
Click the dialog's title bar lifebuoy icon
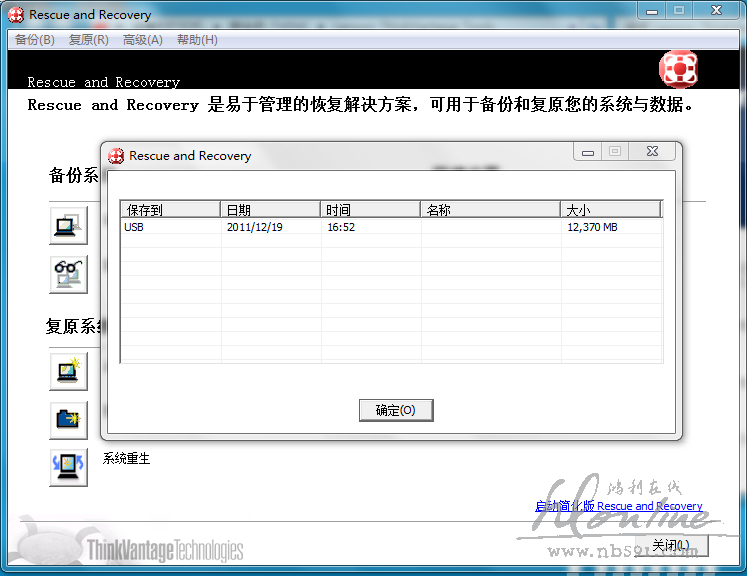coord(117,156)
